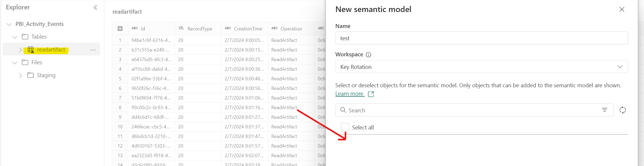The width and height of the screenshot is (644, 166).
Task: Click cell d6bdcb1d-2210-...
Action: pyautogui.click(x=151, y=136)
